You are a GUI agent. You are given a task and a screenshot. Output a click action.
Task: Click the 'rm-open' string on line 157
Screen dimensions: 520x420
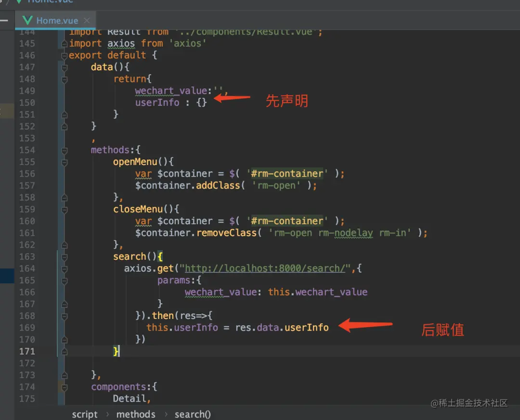pos(276,185)
